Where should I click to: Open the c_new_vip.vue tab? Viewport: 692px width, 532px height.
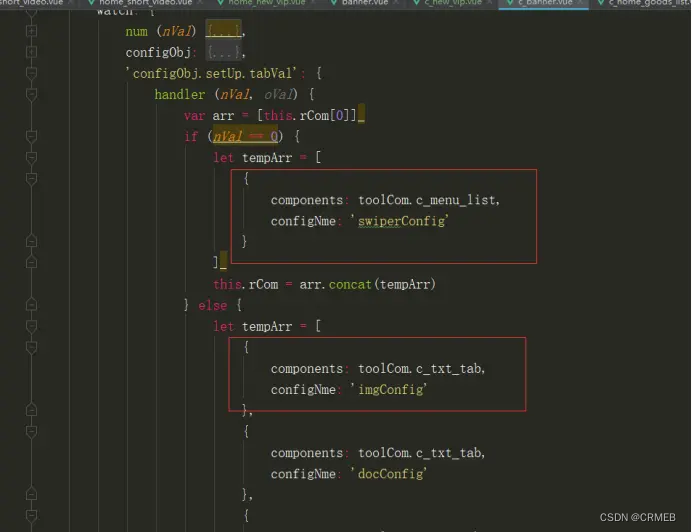coord(453,3)
